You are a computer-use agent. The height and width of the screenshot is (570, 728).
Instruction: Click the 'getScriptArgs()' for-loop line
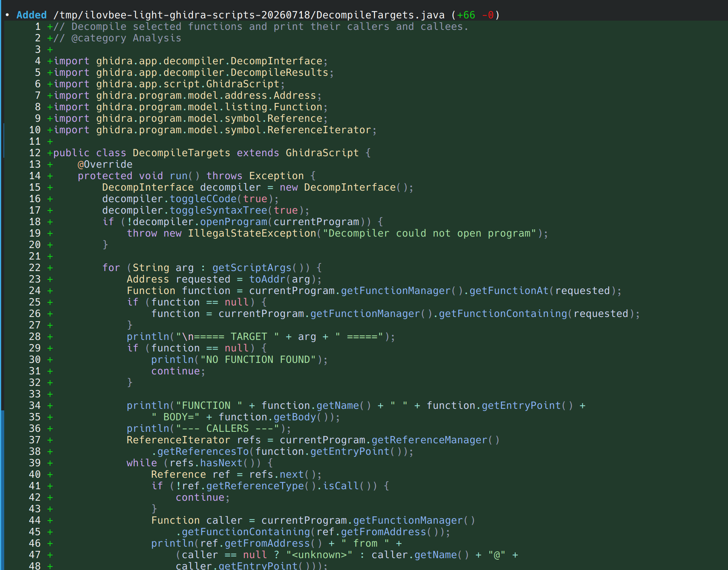[212, 268]
